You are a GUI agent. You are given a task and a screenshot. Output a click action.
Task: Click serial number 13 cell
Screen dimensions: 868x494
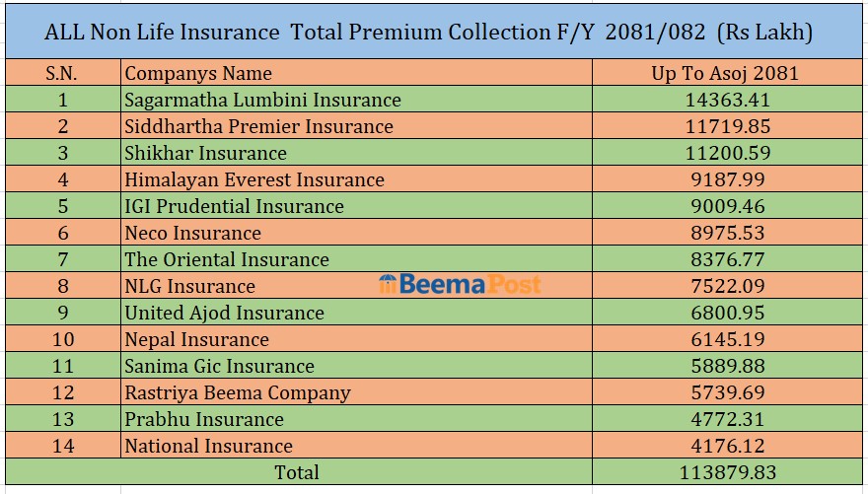62,419
